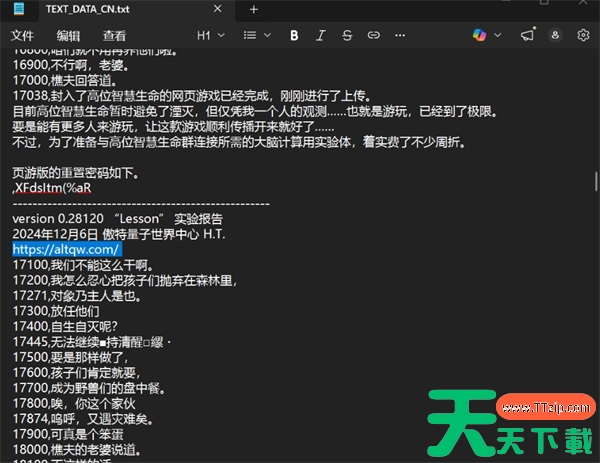Open the Copilot icon
This screenshot has width=600, height=463.
coord(479,35)
